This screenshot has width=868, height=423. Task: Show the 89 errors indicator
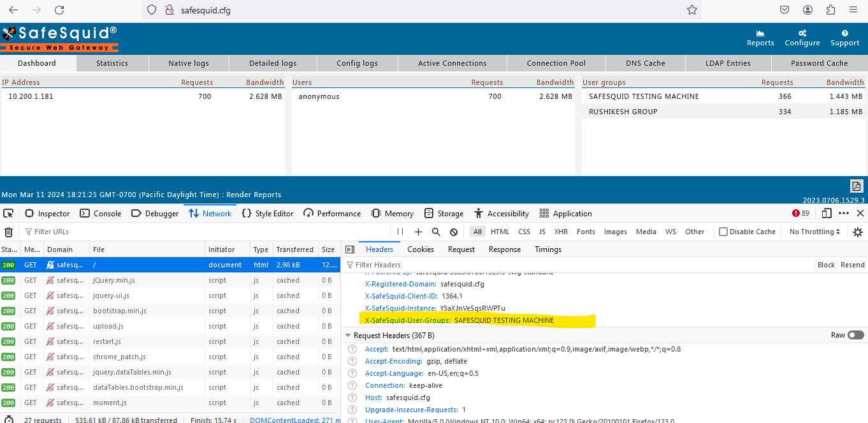coord(800,213)
